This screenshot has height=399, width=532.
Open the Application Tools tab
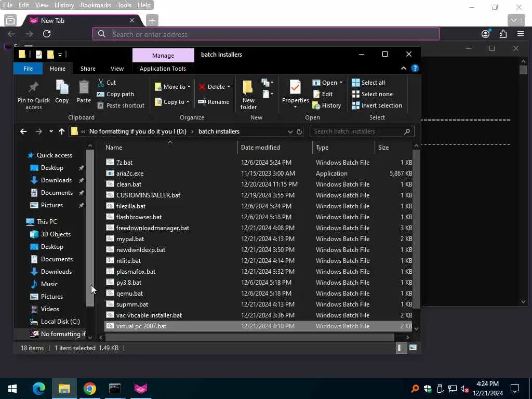163,69
